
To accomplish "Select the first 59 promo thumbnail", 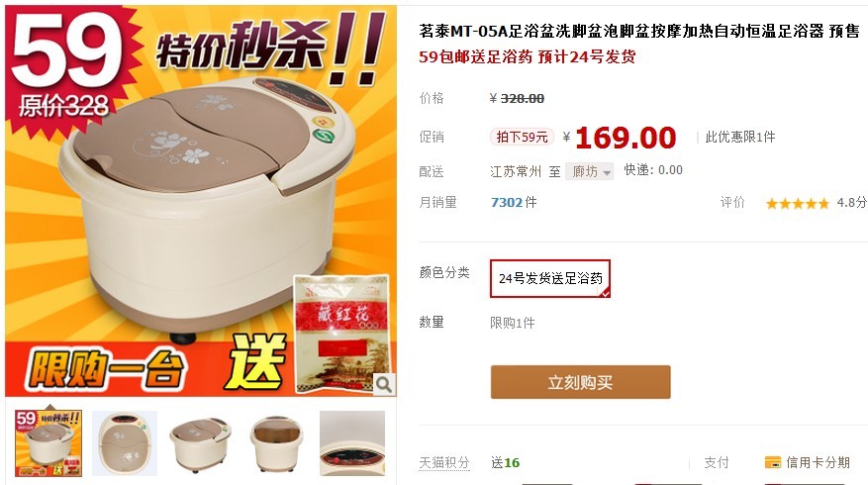I will (48, 443).
